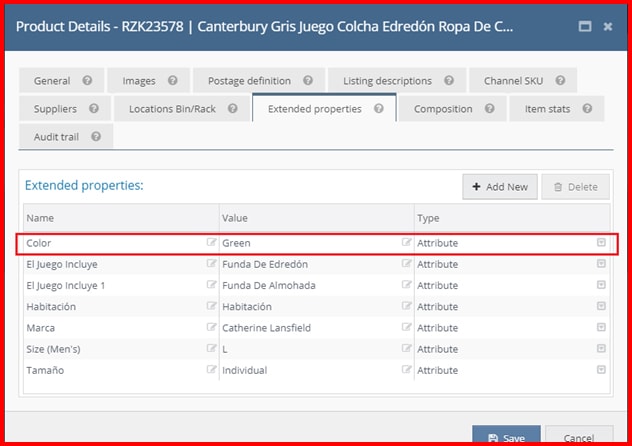This screenshot has width=632, height=446.
Task: Edit the Marca name icon
Action: [212, 327]
